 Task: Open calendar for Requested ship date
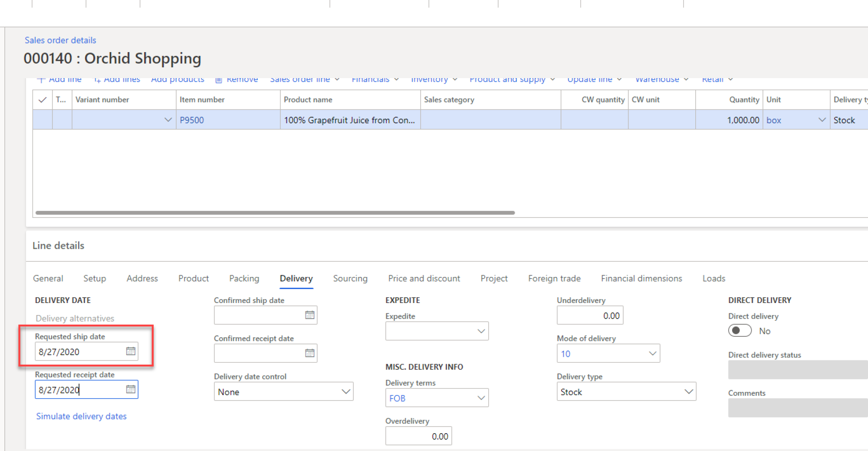click(131, 351)
